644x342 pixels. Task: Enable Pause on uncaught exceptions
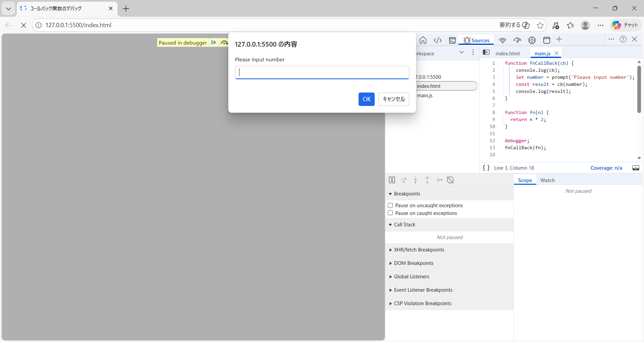click(x=390, y=206)
